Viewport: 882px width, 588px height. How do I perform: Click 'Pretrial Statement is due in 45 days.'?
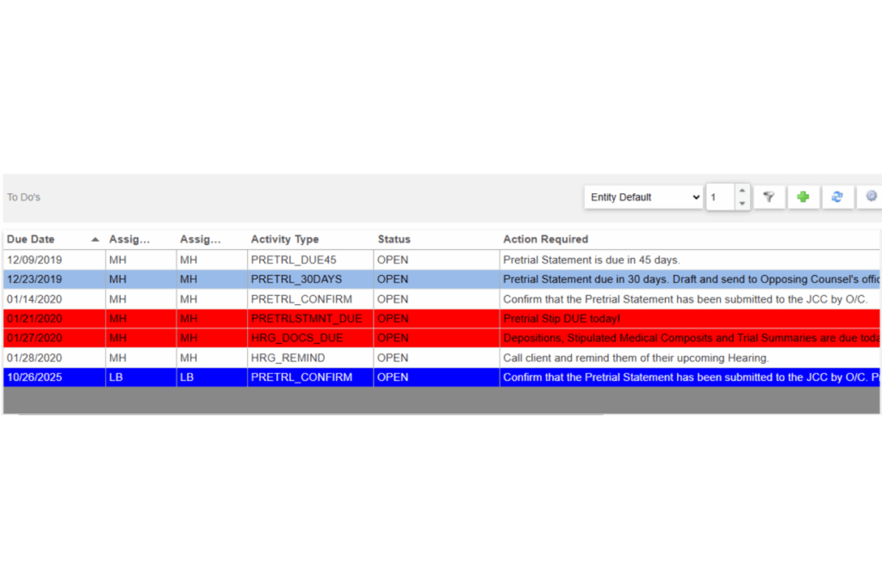(x=591, y=260)
